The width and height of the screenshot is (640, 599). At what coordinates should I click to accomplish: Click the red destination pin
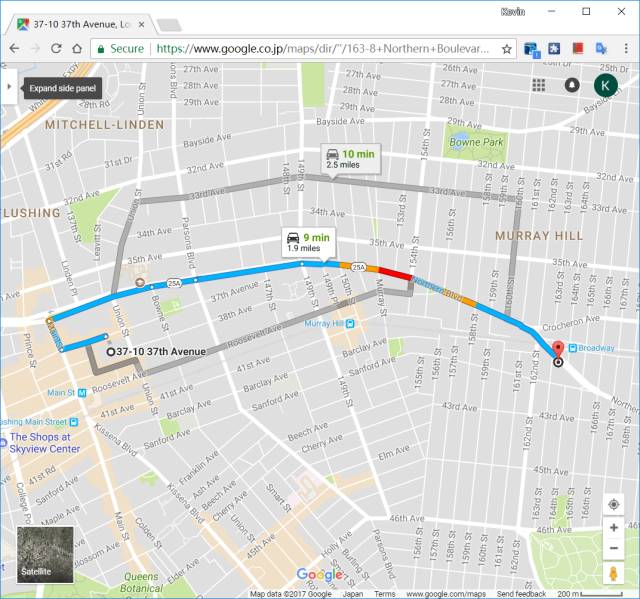(558, 351)
